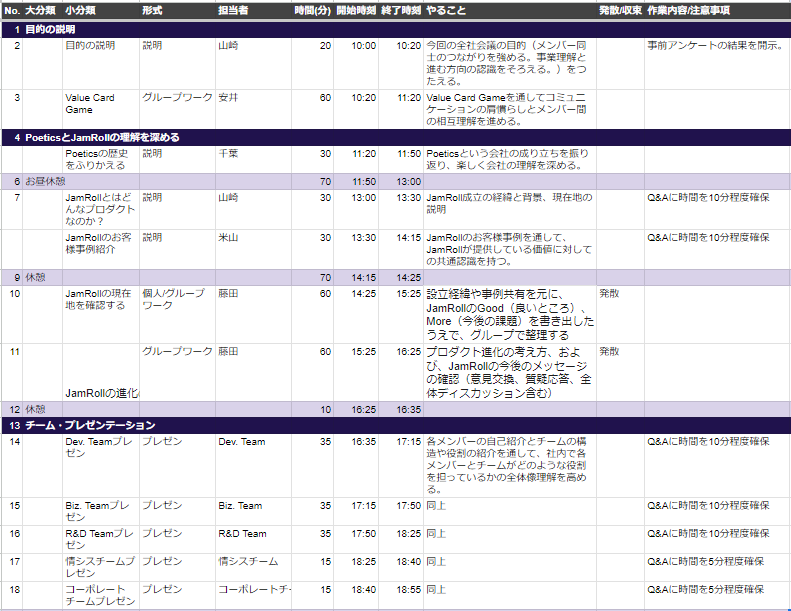Click the 'JamRollの現在地を確認する' cell

pos(101,314)
